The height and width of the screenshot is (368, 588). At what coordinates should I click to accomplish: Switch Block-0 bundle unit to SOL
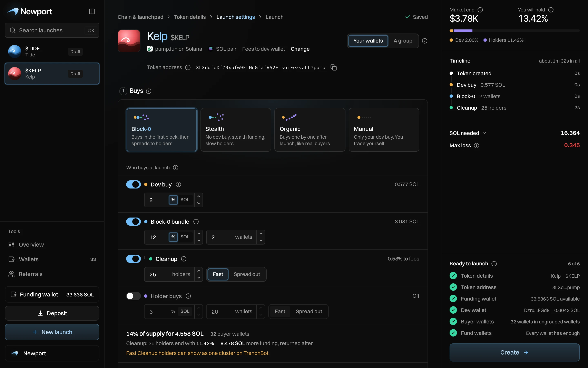pos(185,237)
